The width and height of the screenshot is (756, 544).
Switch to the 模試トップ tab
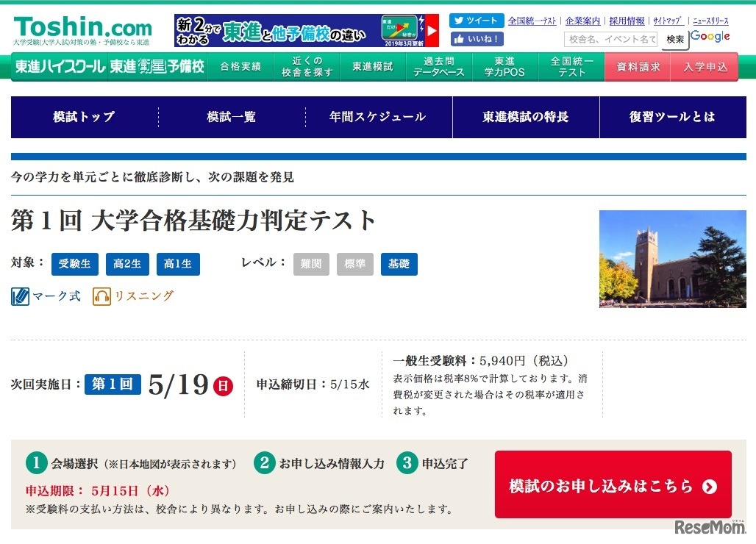(82, 117)
